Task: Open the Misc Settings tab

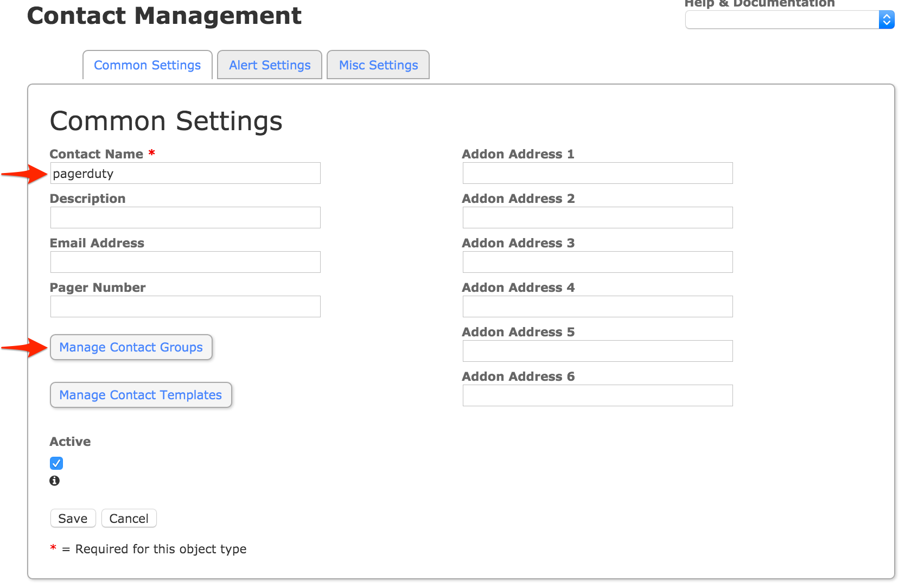Action: point(378,65)
